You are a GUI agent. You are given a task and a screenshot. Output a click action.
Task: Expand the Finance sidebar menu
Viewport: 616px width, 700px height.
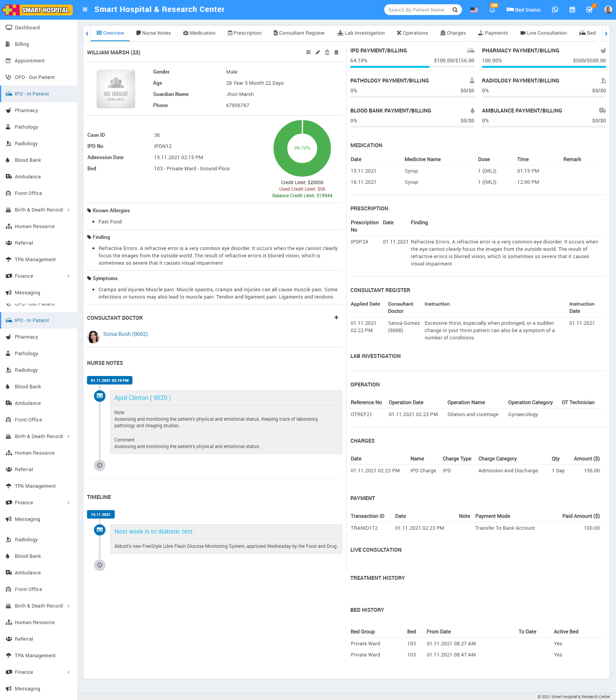pyautogui.click(x=24, y=276)
